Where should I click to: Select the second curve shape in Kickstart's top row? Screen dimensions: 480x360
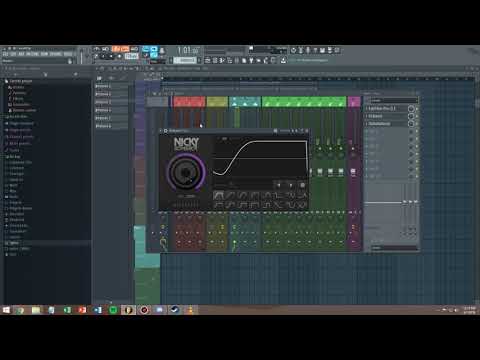(x=230, y=195)
